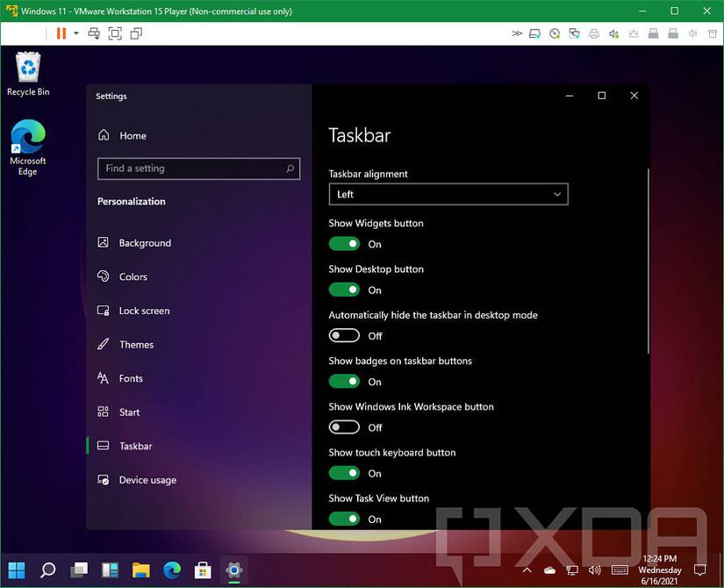Click the CD/DVD drive icon in VMware
The width and height of the screenshot is (724, 588).
point(555,33)
